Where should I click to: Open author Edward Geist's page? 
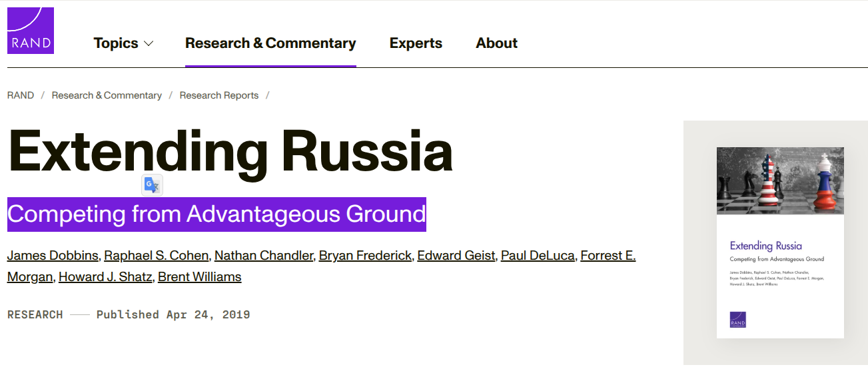tap(456, 256)
